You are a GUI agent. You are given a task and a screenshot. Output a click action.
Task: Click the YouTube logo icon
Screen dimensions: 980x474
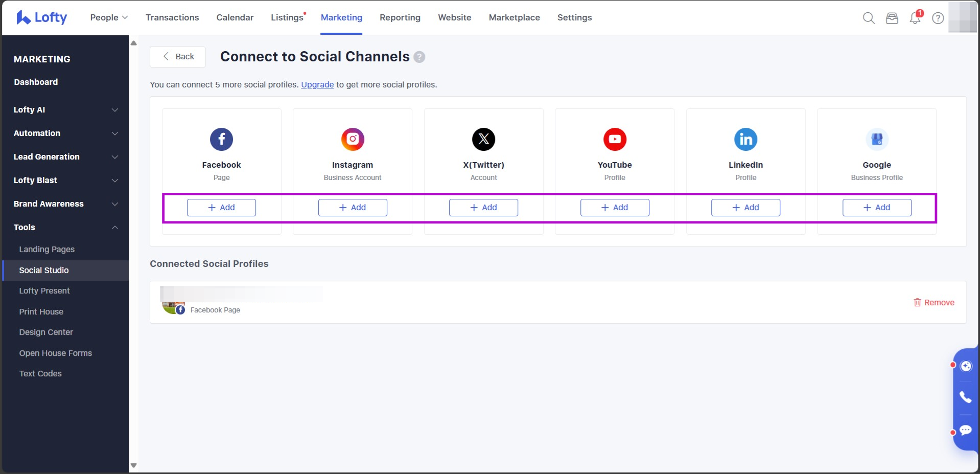(x=615, y=139)
